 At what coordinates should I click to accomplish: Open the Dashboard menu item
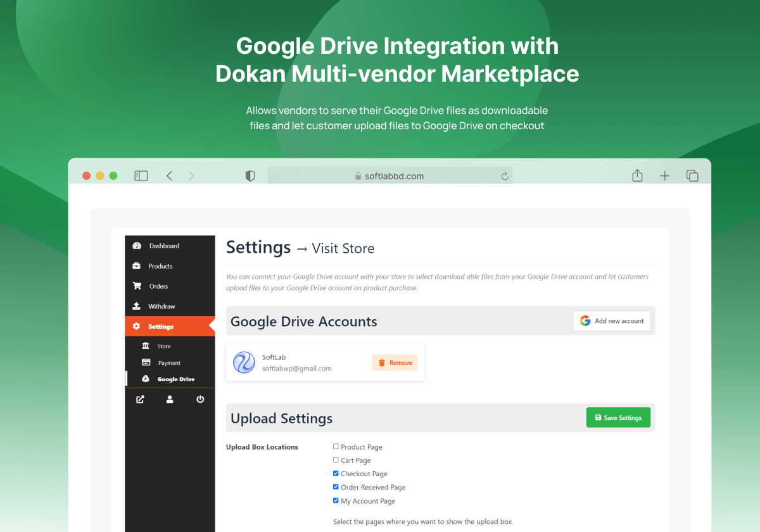point(170,246)
